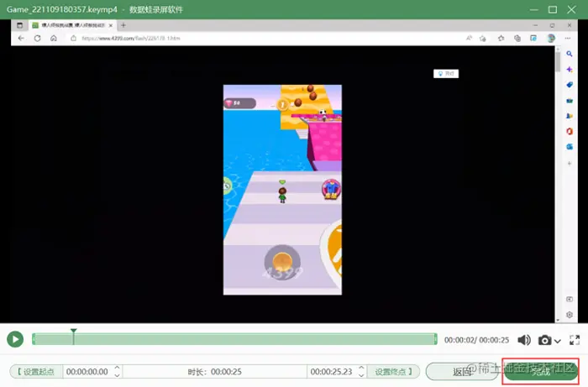Take a snapshot with the camera icon

click(545, 340)
